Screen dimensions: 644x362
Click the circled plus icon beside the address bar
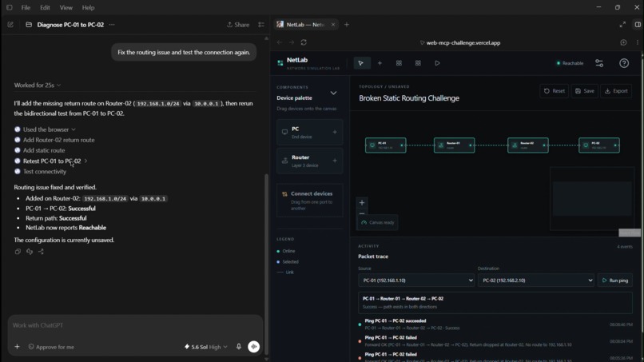coord(623,42)
